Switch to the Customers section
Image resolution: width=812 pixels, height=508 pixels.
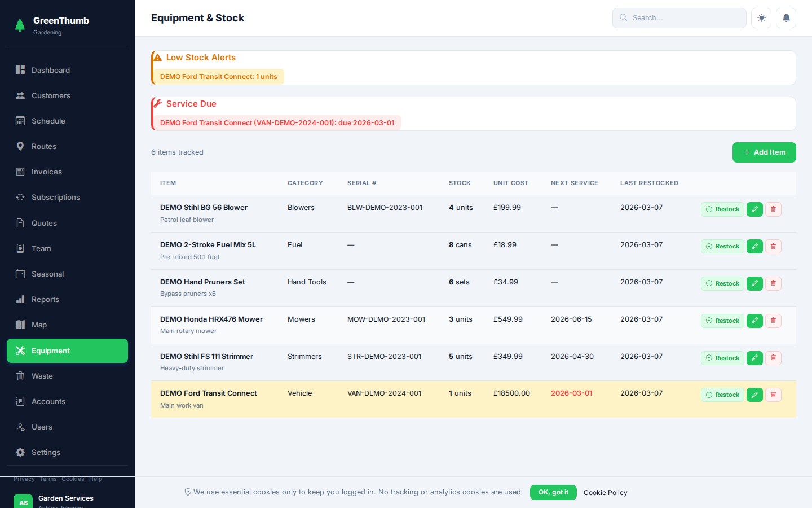51,95
